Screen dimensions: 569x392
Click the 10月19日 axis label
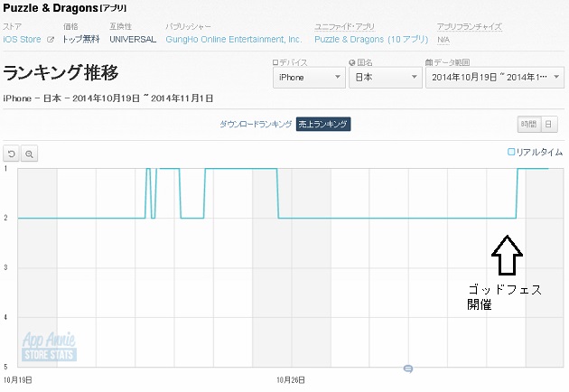point(17,380)
